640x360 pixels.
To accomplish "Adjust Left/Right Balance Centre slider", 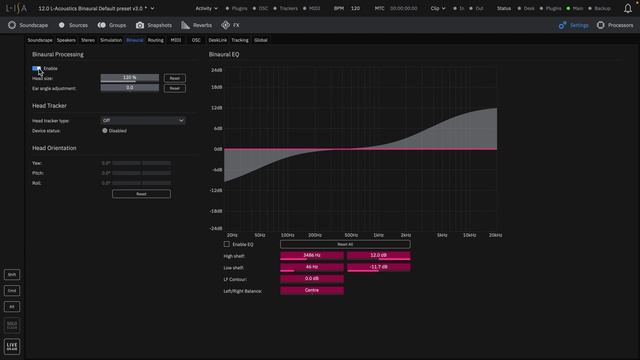I will (312, 291).
